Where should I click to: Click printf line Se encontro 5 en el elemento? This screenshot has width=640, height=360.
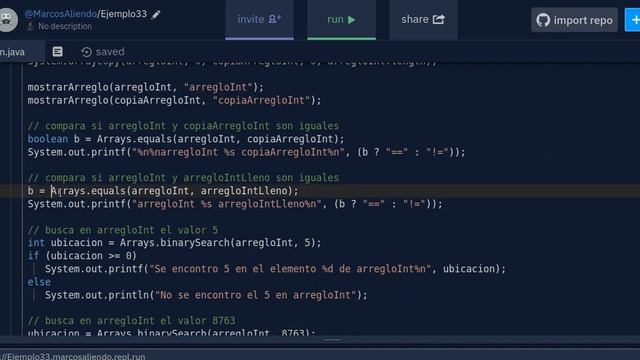click(275, 269)
